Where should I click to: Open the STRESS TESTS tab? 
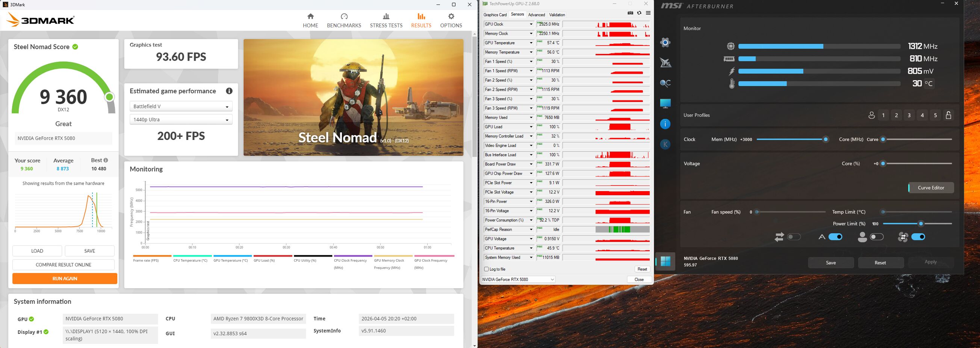(x=386, y=21)
